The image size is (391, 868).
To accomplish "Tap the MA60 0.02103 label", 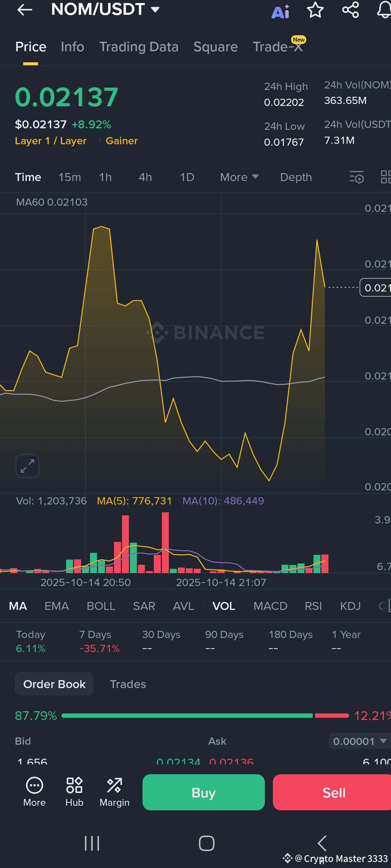I will [x=52, y=202].
